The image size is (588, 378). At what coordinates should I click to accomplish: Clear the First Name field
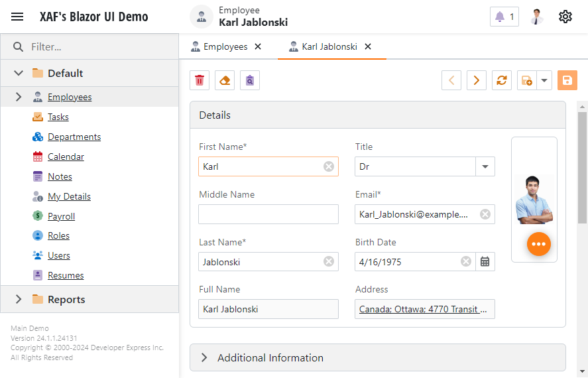click(x=329, y=166)
